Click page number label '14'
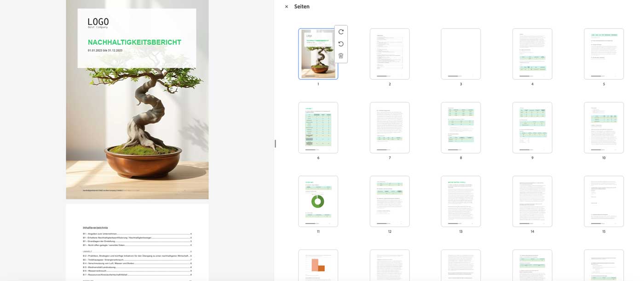The width and height of the screenshot is (644, 281). coord(532,232)
